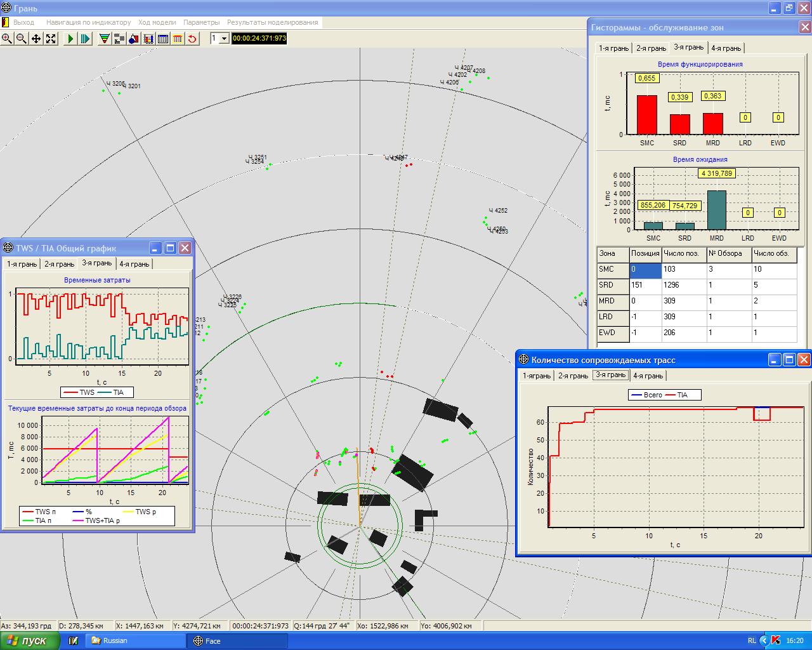Open the Параметры menu
This screenshot has height=650, width=812.
(201, 22)
